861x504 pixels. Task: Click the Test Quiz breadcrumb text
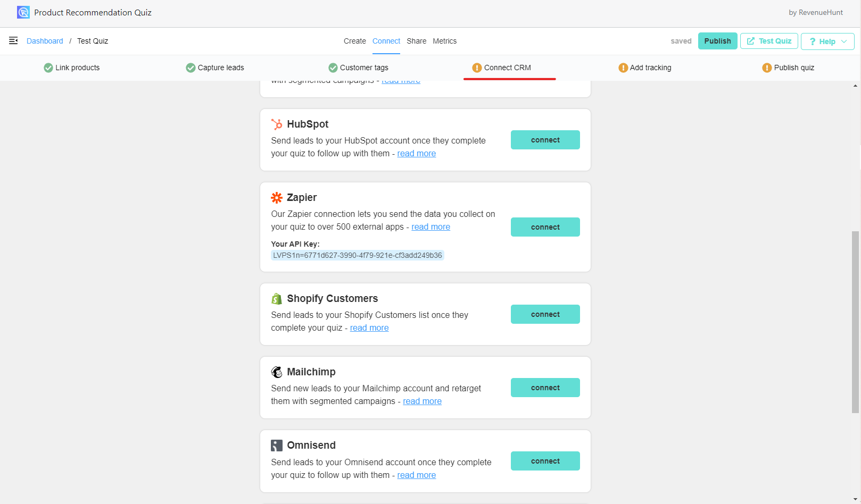(x=93, y=41)
